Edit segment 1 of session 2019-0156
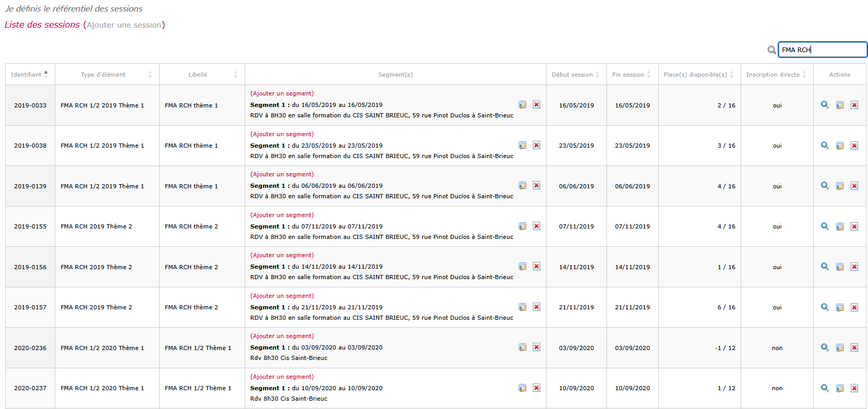868x409 pixels. (x=522, y=267)
